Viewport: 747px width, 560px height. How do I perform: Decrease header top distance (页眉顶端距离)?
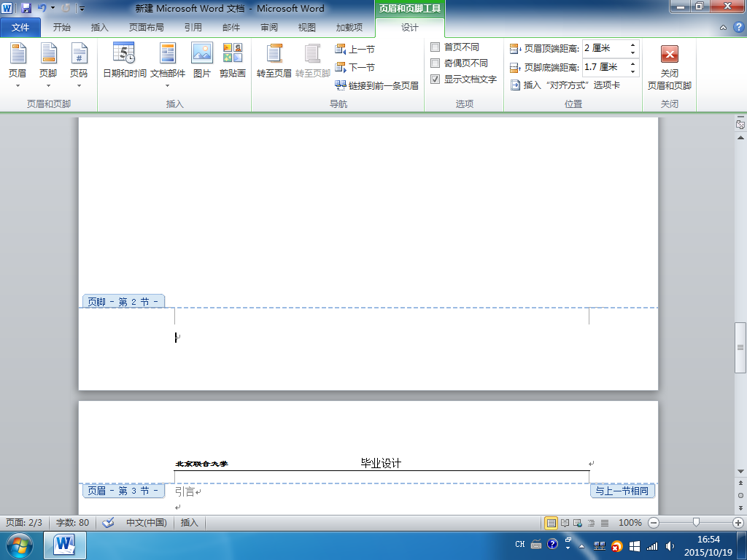pos(632,52)
